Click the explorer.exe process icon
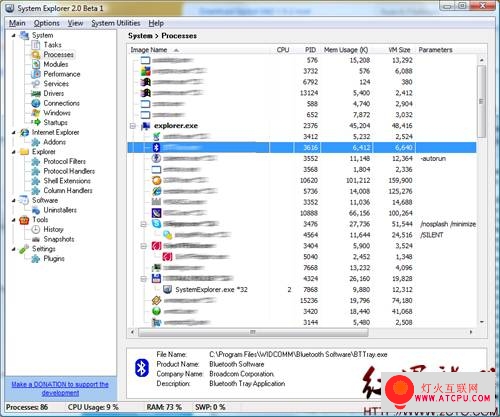500x417 pixels. [x=146, y=126]
